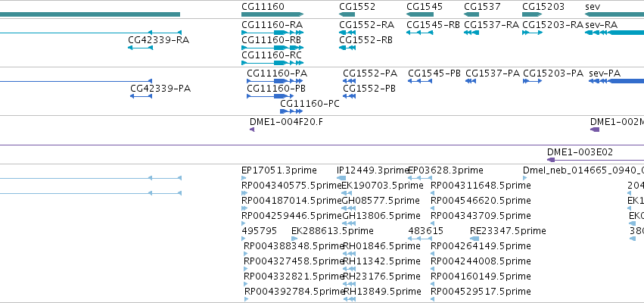Screen dimensions: 644x303
Task: Click the CG1552-PB protein label
Action: (369, 89)
